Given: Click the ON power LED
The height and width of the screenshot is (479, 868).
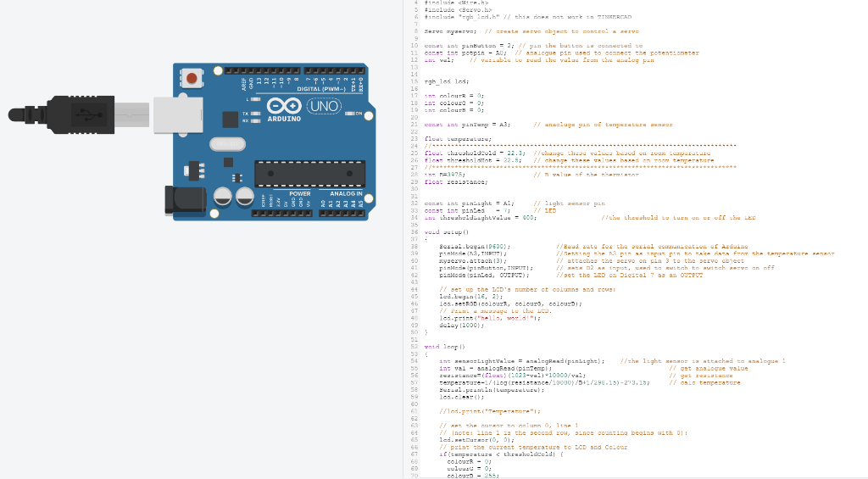Looking at the screenshot, I should tap(349, 114).
